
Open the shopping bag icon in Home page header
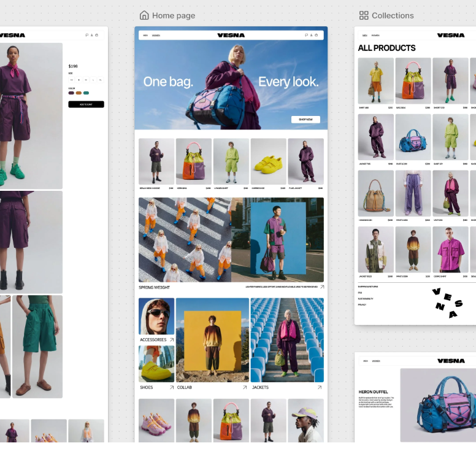coord(317,35)
